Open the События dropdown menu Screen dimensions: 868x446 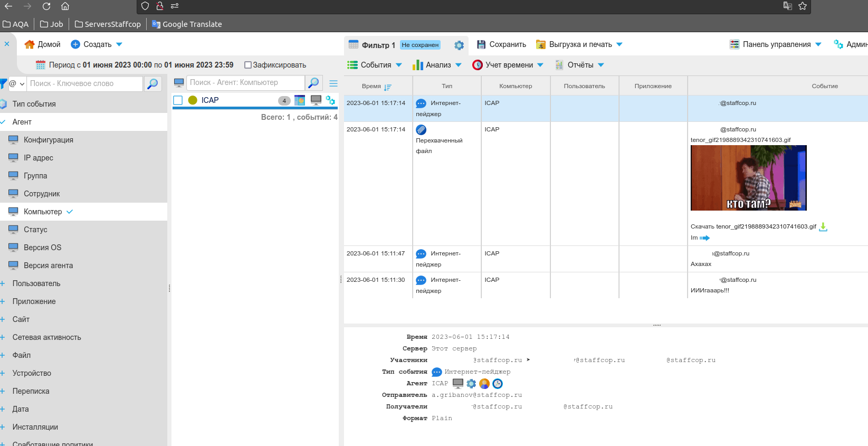[x=375, y=65]
